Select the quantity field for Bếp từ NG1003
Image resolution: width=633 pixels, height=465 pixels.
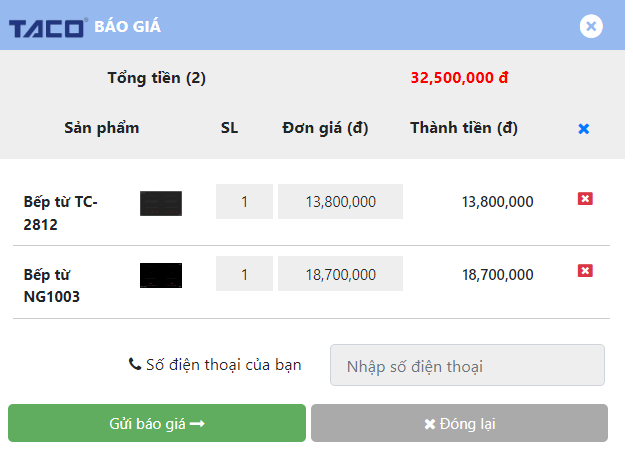click(244, 273)
